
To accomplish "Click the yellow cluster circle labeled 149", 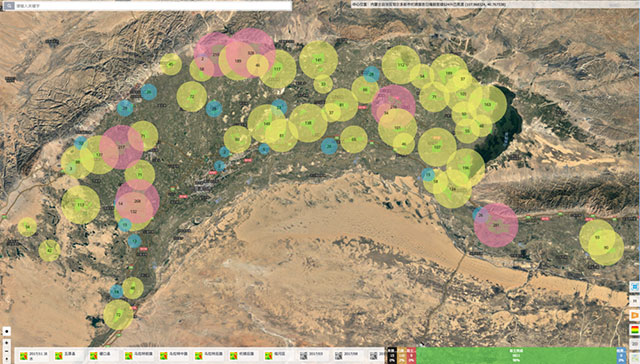I will point(267,124).
